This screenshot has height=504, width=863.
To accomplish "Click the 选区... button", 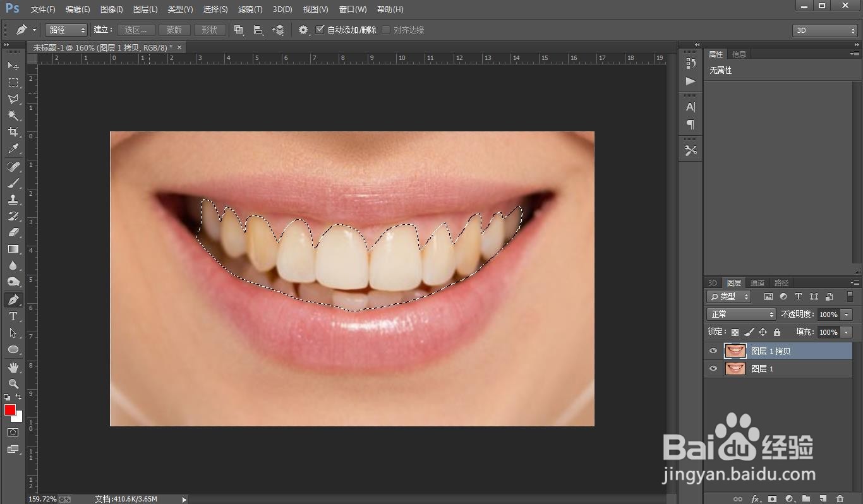I will tap(136, 30).
